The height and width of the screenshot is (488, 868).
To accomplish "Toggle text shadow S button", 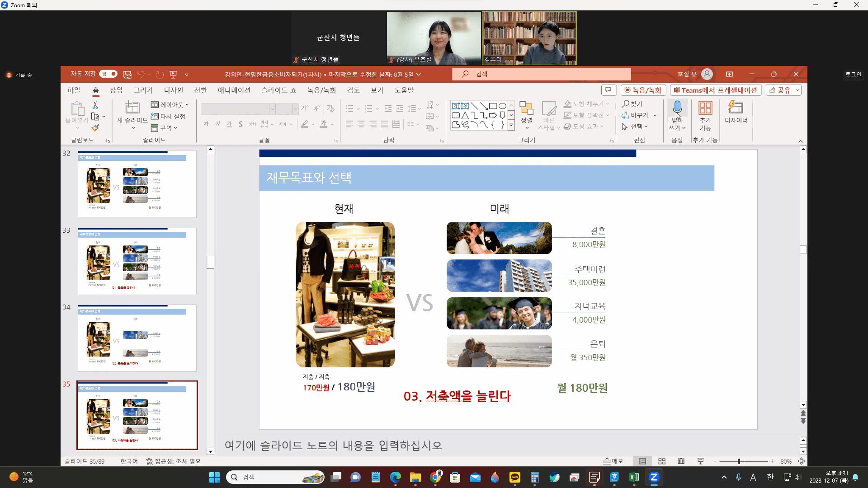I will [241, 124].
